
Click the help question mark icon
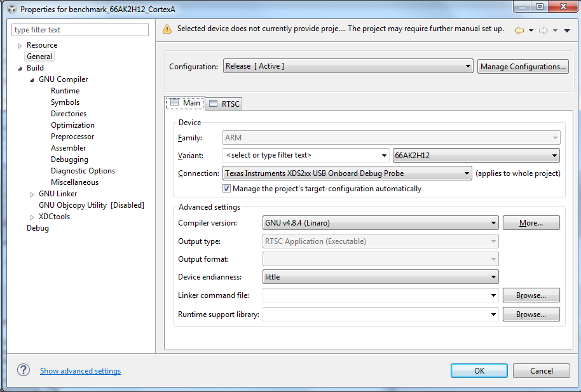pos(24,370)
